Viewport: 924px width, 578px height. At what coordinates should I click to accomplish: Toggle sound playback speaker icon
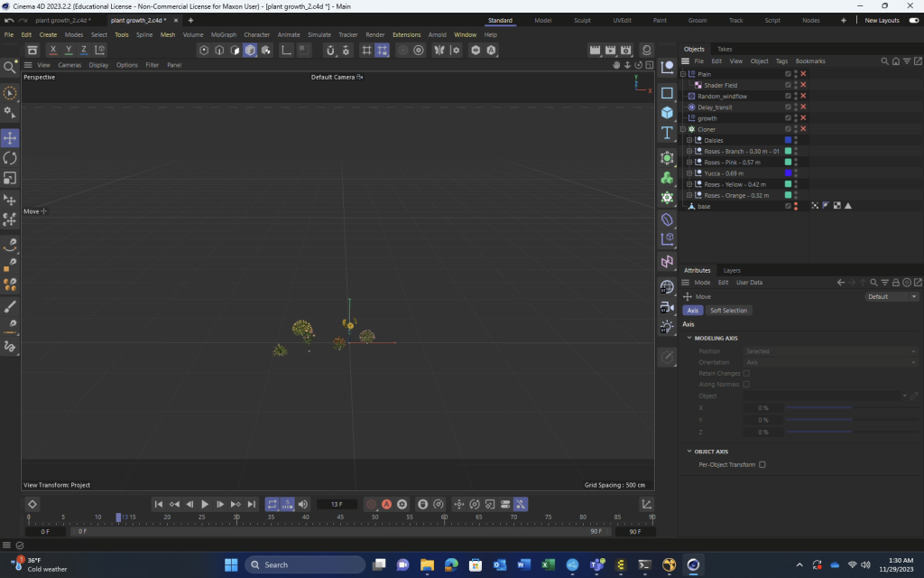coord(303,504)
